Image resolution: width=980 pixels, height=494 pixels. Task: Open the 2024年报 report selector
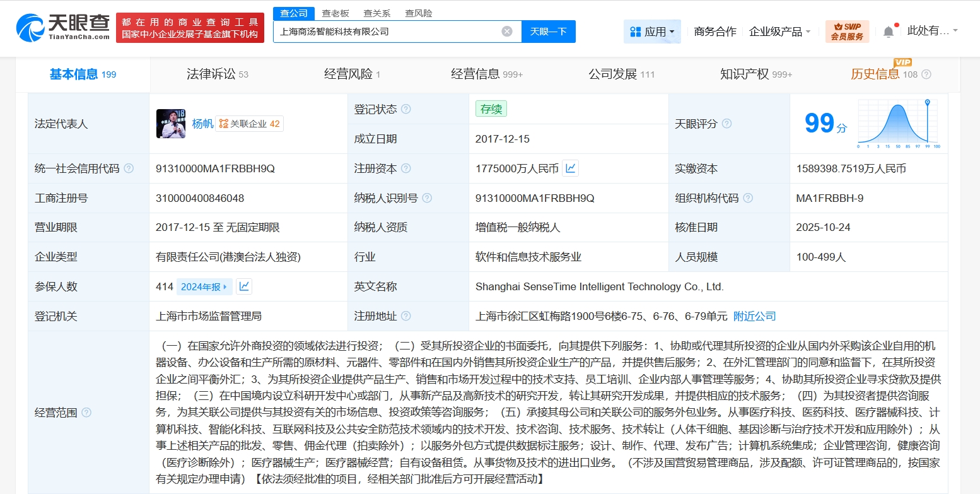click(x=204, y=286)
